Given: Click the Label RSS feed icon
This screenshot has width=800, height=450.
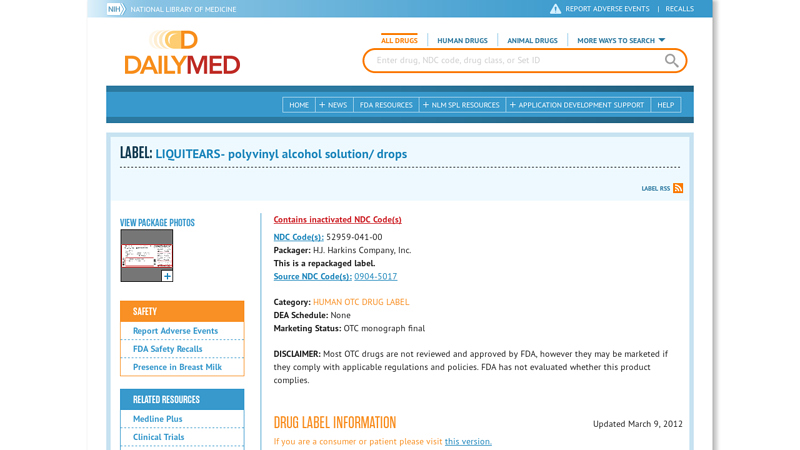Looking at the screenshot, I should (678, 188).
